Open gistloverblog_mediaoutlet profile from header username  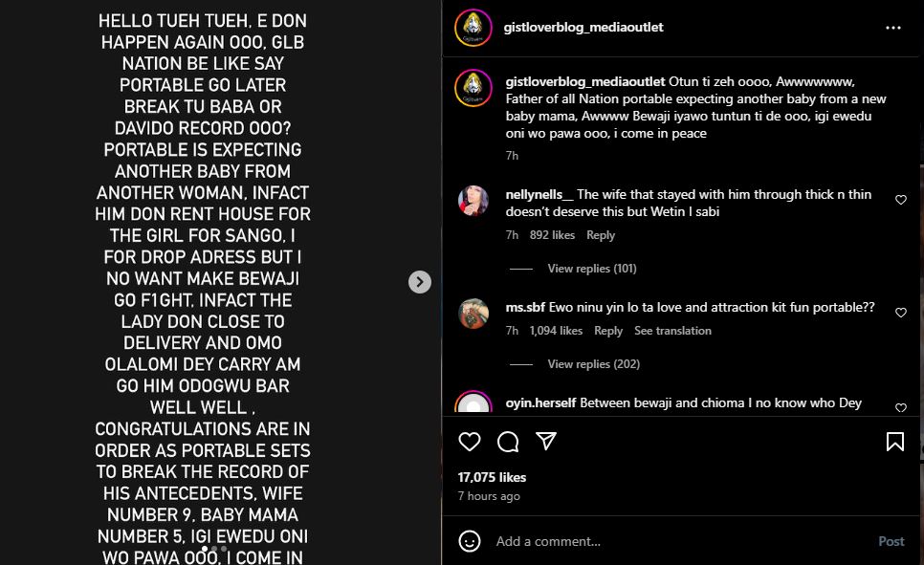[583, 28]
